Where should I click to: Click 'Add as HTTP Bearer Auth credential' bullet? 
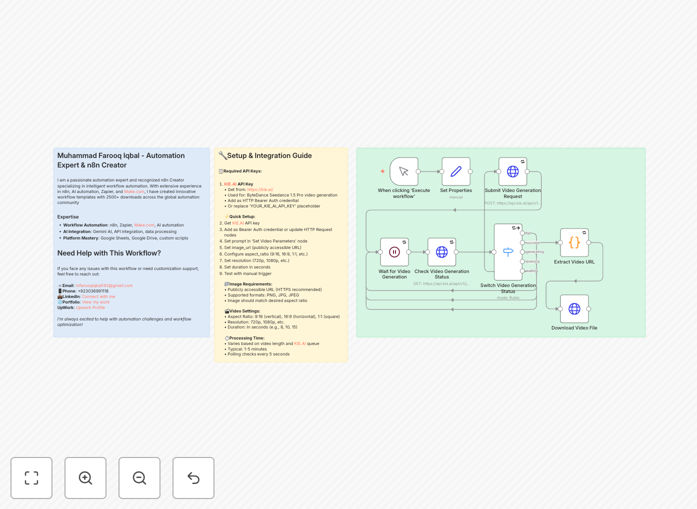pyautogui.click(x=263, y=200)
